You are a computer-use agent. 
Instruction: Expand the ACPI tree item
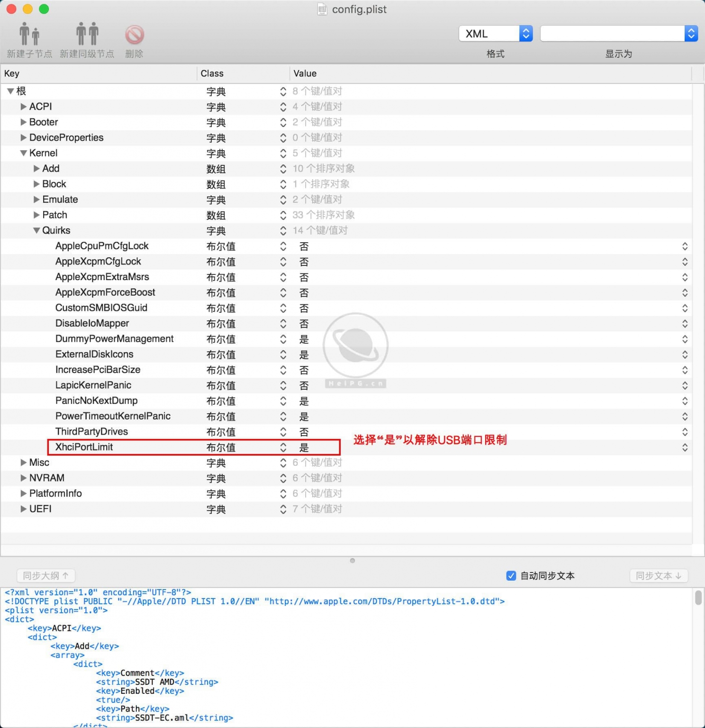23,106
